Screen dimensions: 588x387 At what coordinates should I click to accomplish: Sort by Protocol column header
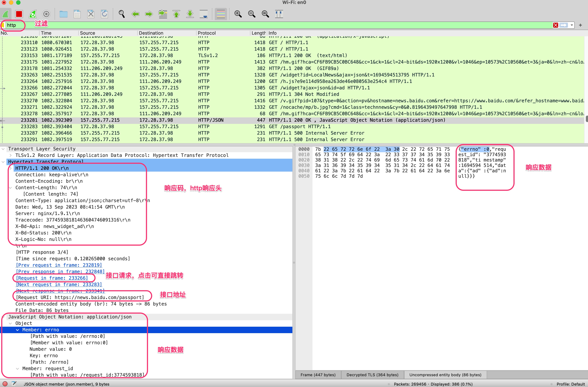coord(223,33)
